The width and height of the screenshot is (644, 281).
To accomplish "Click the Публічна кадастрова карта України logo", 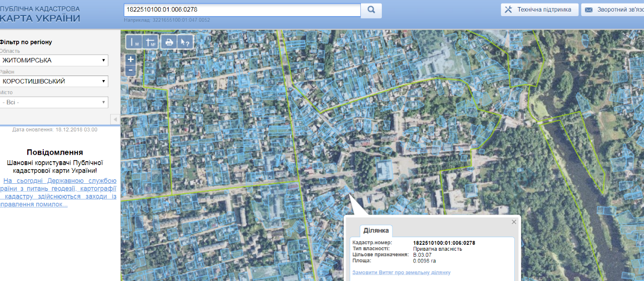I will [40, 14].
